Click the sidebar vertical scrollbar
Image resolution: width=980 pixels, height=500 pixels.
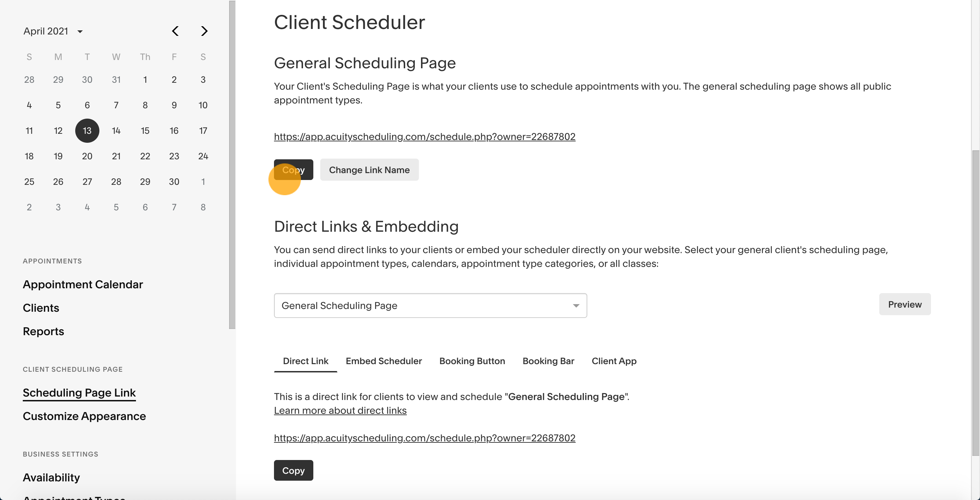coord(232,164)
